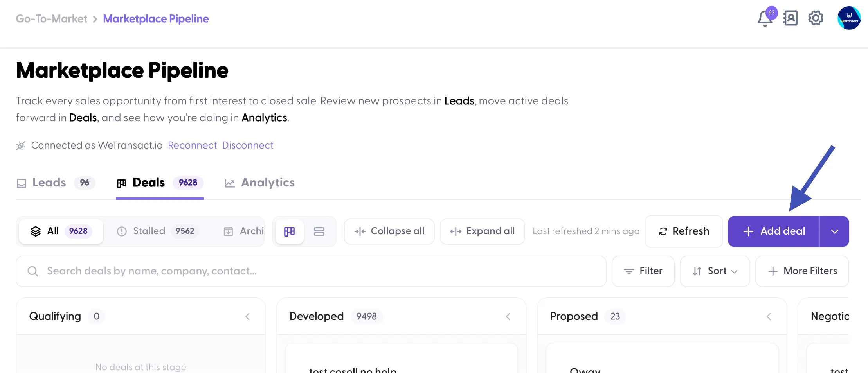Click the Leads link in the description
868x373 pixels.
click(x=459, y=101)
